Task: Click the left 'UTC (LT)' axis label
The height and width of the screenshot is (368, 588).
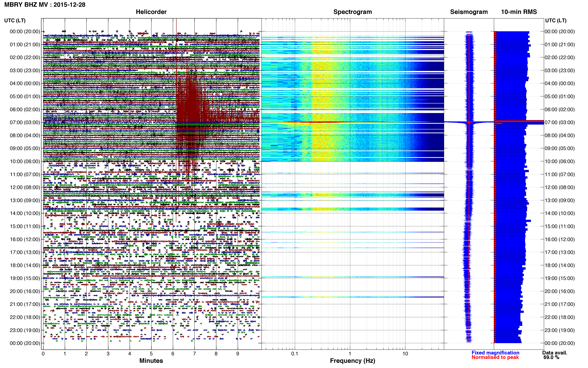Action: (15, 20)
